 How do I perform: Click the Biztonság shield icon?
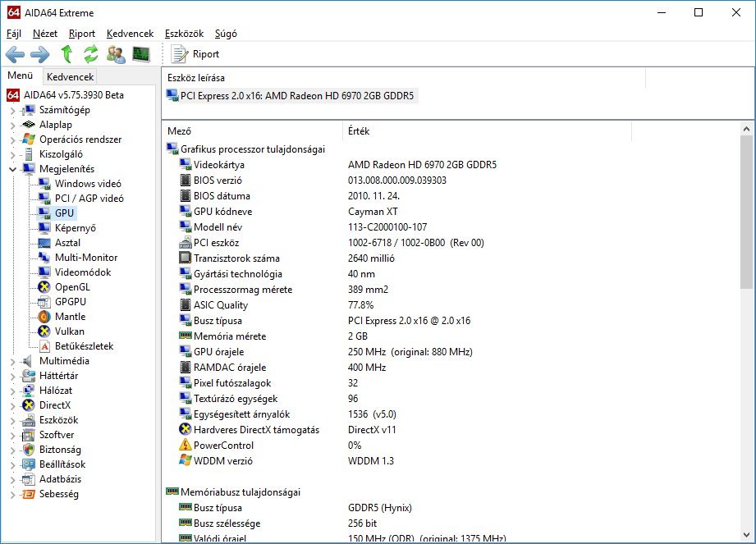[x=29, y=450]
